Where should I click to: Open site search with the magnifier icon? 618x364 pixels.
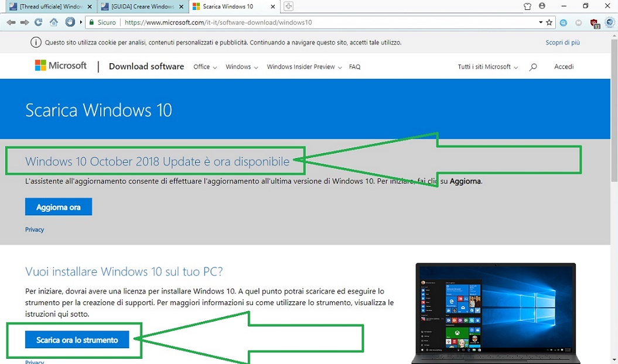[x=533, y=67]
